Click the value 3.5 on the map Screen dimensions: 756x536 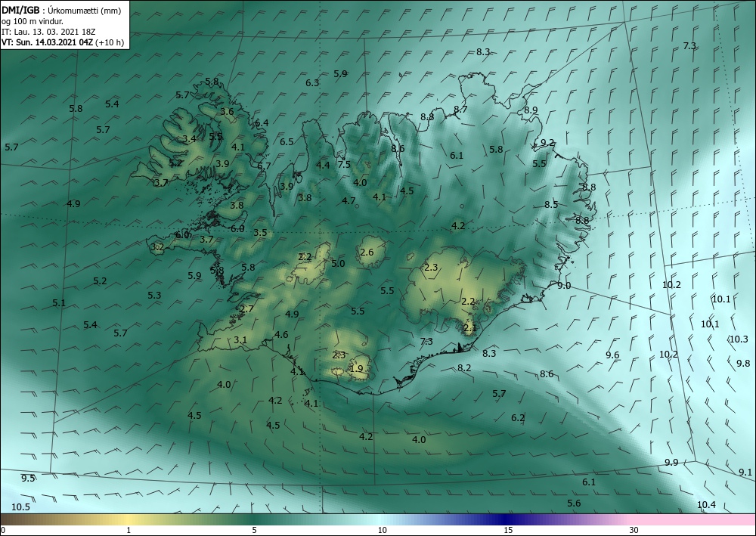click(x=260, y=233)
